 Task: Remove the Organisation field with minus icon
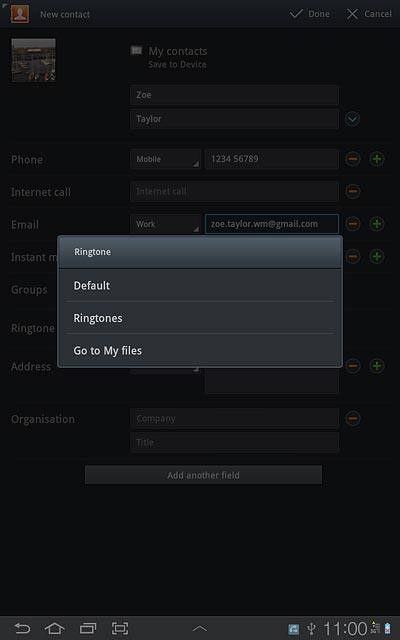coord(353,418)
